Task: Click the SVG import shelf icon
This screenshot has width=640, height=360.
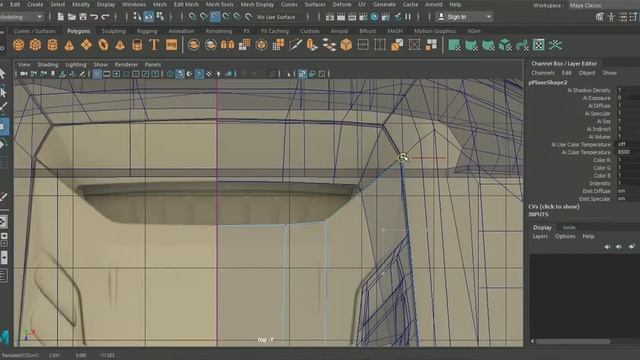Action: coord(171,44)
